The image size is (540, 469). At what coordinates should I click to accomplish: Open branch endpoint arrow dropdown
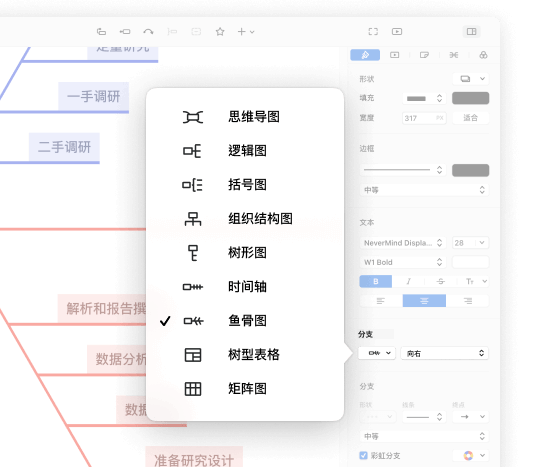pos(470,417)
